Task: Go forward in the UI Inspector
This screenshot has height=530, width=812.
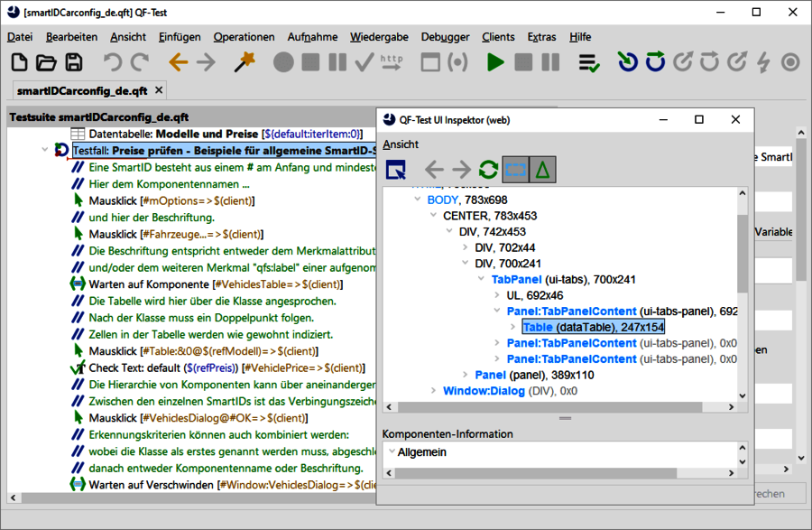Action: [461, 170]
